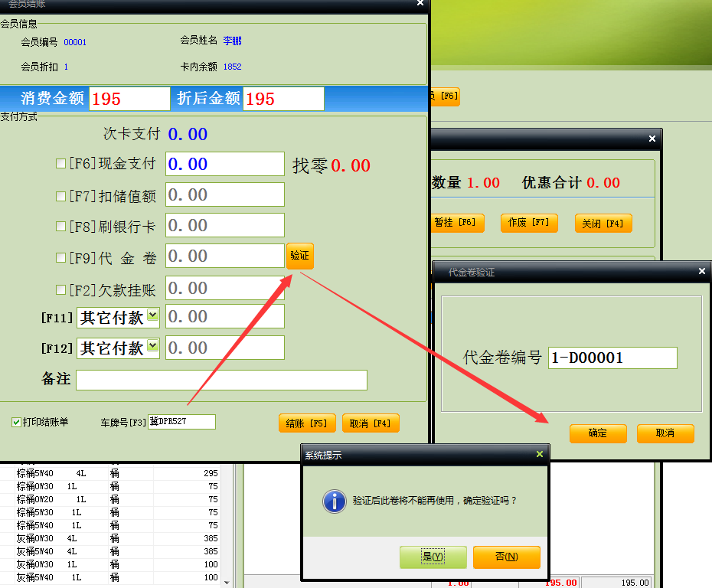Click the checkout [F5] button

(307, 423)
